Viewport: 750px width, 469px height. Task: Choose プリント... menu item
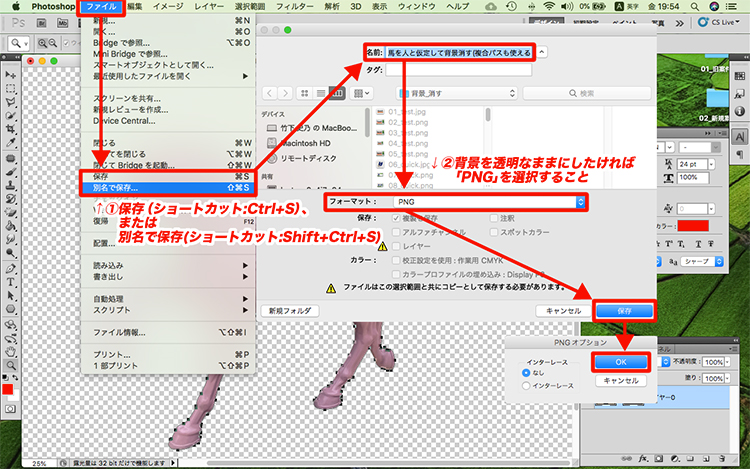pos(167,354)
